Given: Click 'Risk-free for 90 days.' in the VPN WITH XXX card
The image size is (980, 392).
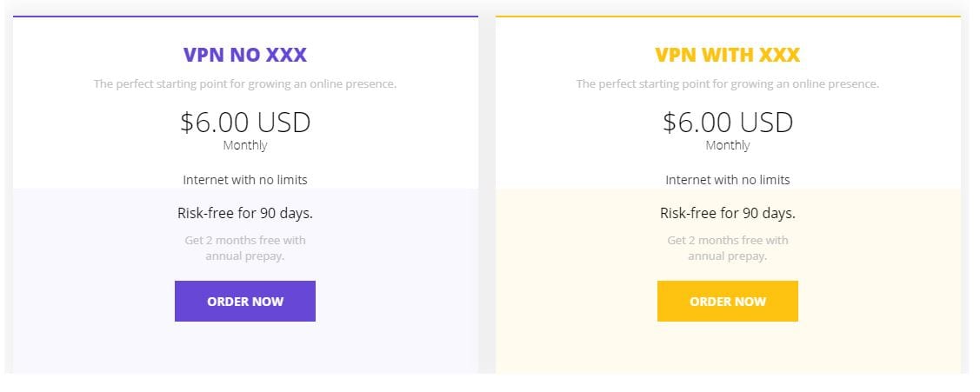Looking at the screenshot, I should (x=728, y=213).
